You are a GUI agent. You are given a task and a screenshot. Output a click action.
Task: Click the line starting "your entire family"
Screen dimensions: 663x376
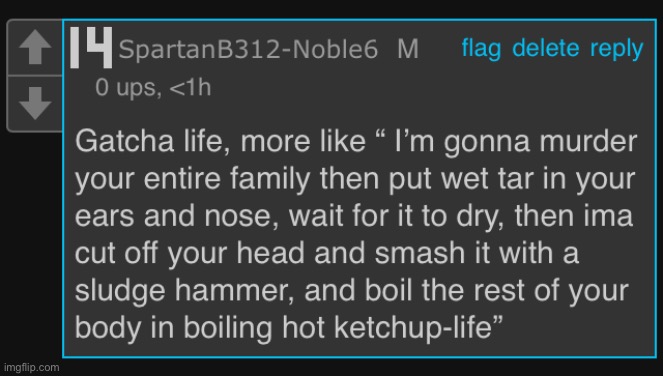pos(355,179)
